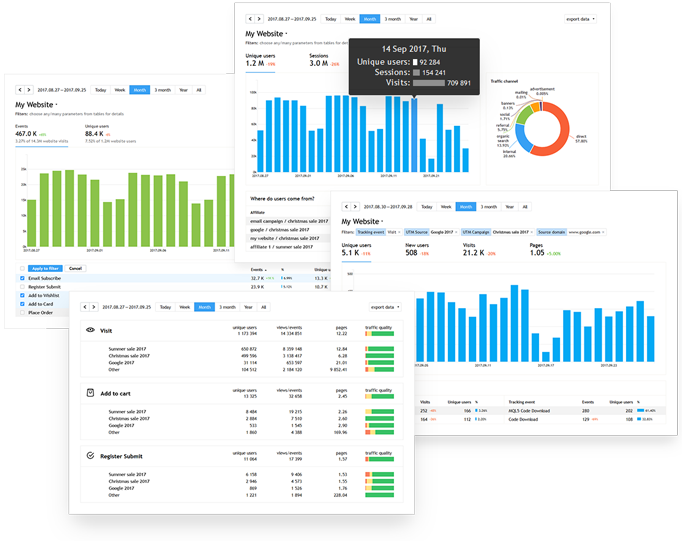Click 'affiliate 1 / summer sale 2017' row

[289, 247]
